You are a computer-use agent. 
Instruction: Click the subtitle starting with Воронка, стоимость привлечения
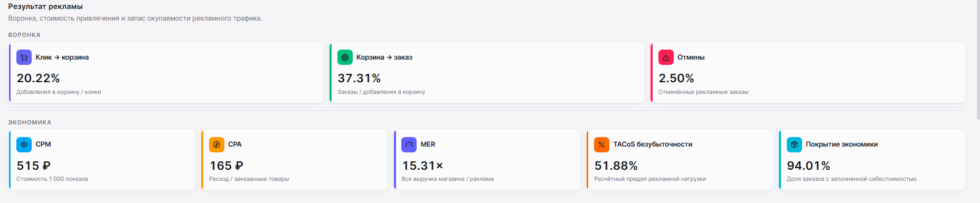coord(135,18)
